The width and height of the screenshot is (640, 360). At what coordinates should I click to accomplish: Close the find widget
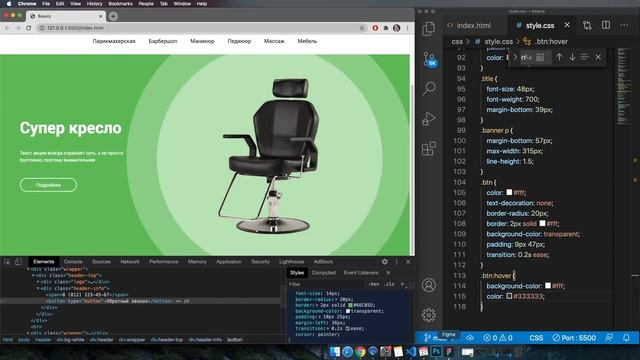(598, 57)
